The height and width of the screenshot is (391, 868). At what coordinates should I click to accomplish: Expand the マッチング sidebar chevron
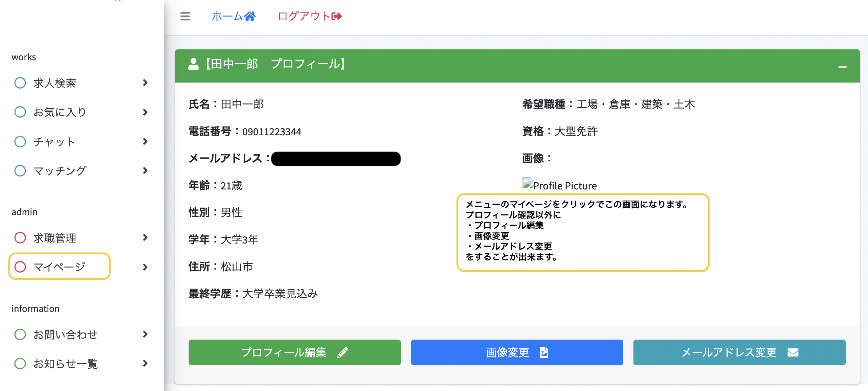pos(145,171)
